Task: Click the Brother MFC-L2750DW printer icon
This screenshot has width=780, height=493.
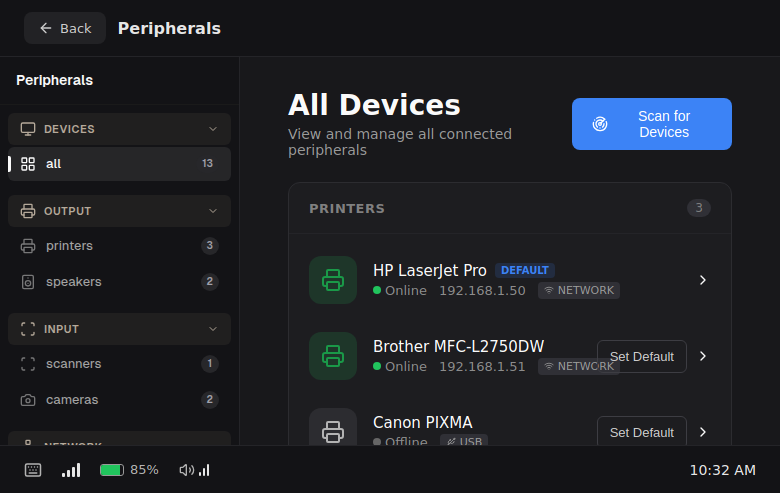Action: (332, 356)
